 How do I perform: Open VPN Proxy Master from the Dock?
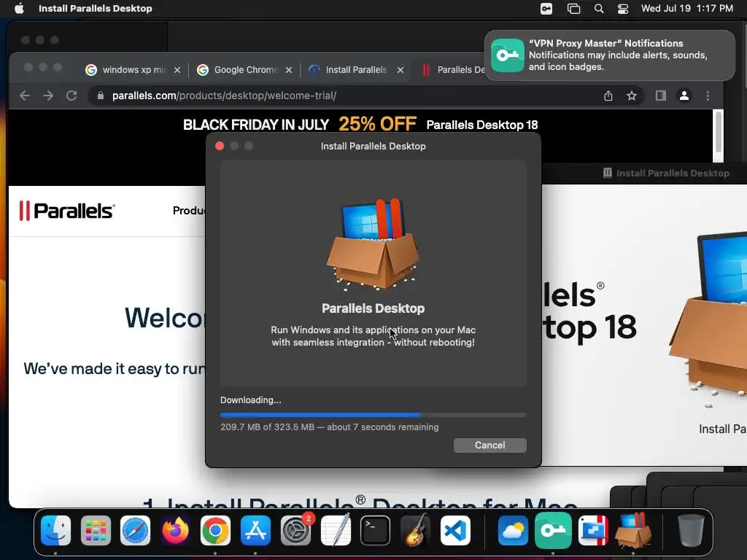pos(553,531)
